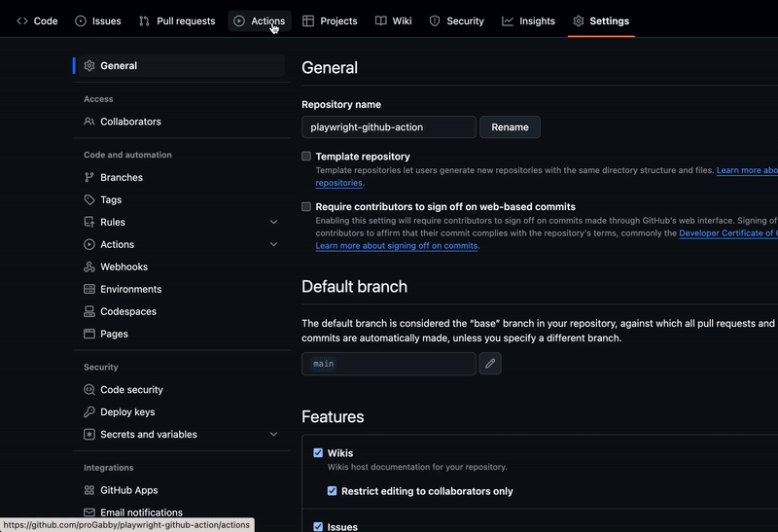Screen dimensions: 778x532
Task: Follow the template 'repositories' link
Action: 338,183
